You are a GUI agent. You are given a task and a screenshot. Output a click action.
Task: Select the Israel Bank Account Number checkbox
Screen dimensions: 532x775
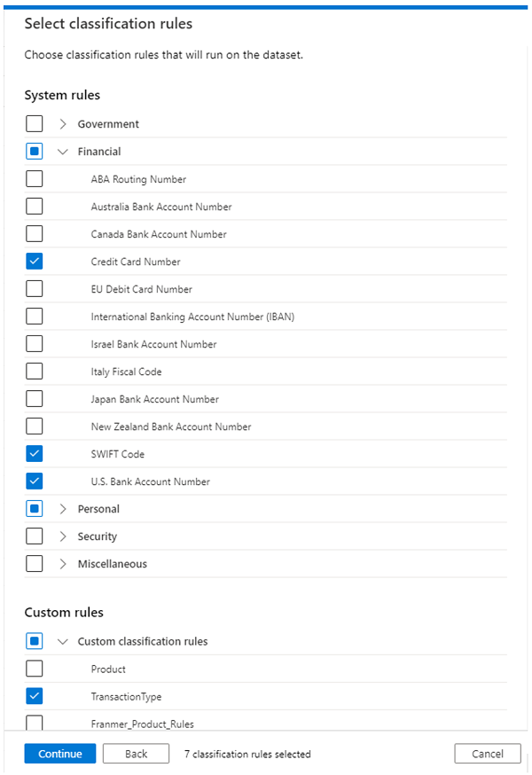34,343
